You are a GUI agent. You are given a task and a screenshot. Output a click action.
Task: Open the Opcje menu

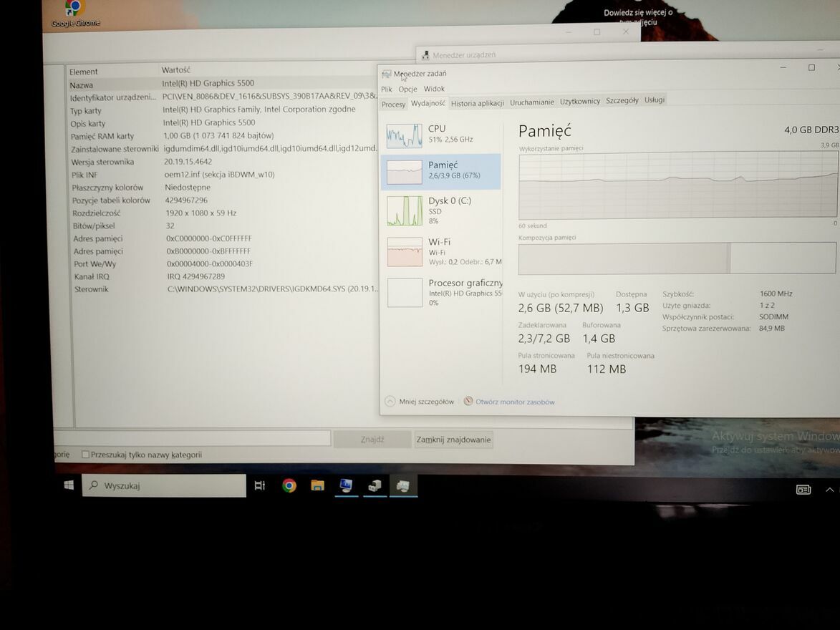pos(407,89)
